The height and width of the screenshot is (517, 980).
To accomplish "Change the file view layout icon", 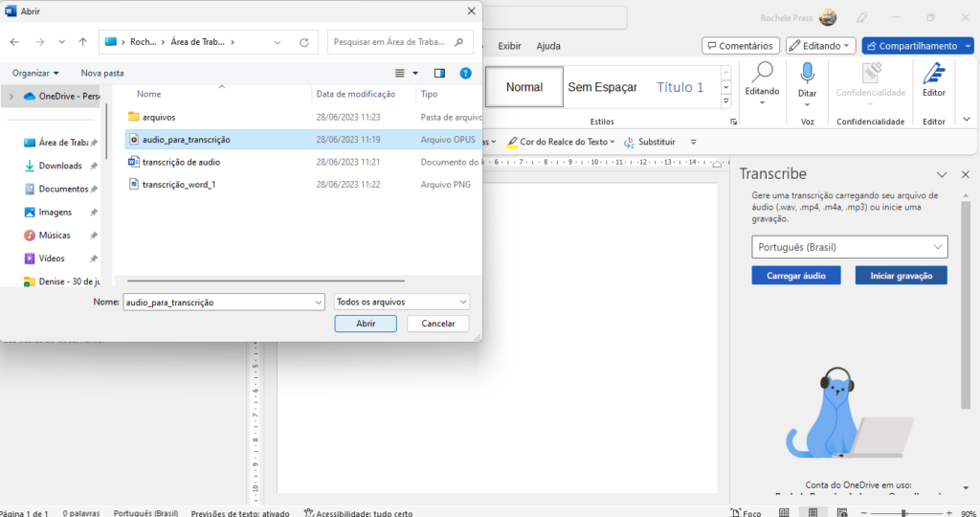I will click(400, 73).
